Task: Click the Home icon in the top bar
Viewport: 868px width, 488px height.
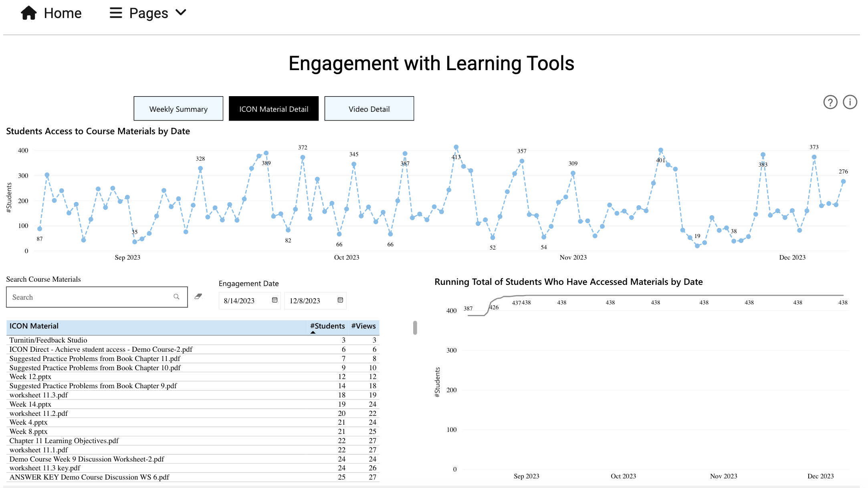Action: [x=30, y=12]
